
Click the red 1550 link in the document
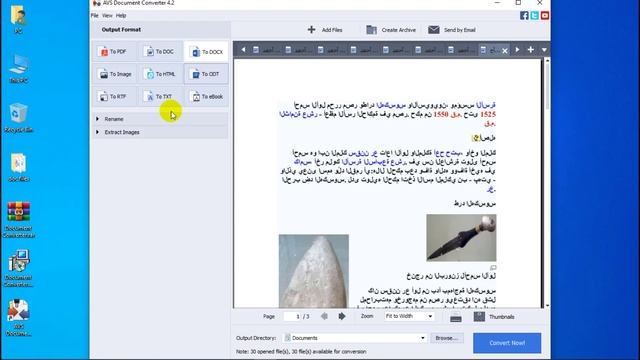coord(441,114)
